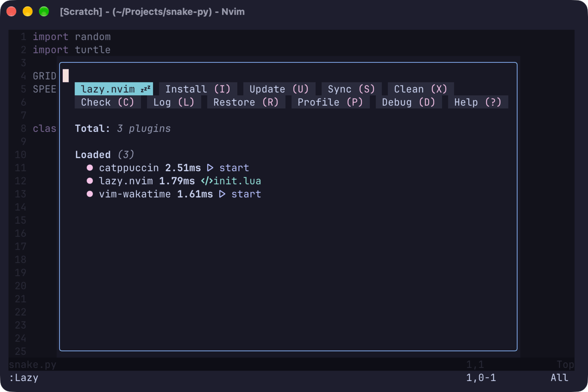
Task: Click the green zoom window button
Action: tap(44, 12)
